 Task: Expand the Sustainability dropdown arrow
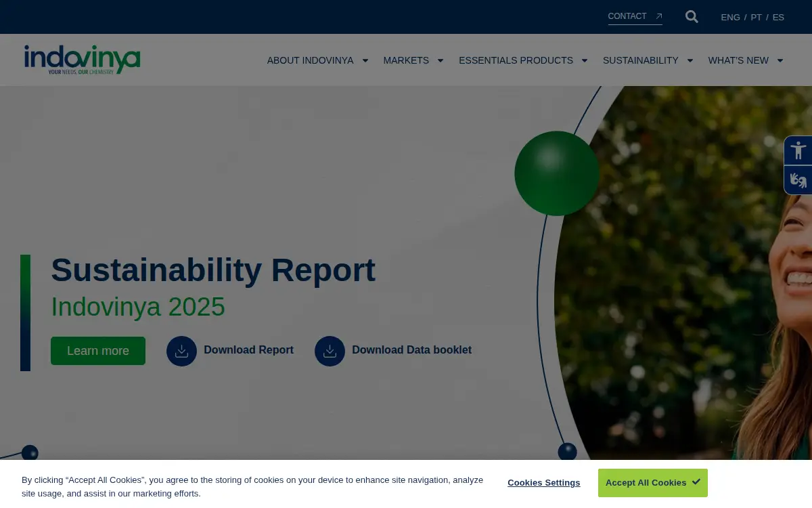[690, 60]
